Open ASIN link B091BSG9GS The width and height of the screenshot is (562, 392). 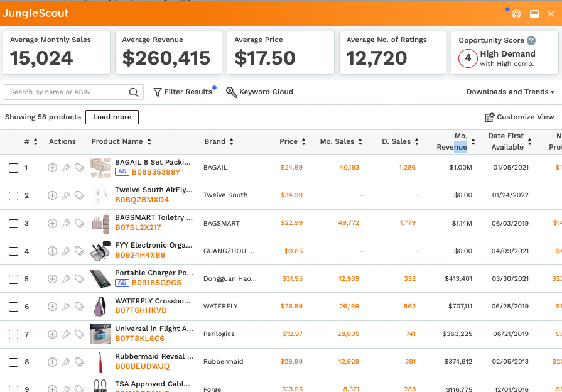point(156,283)
